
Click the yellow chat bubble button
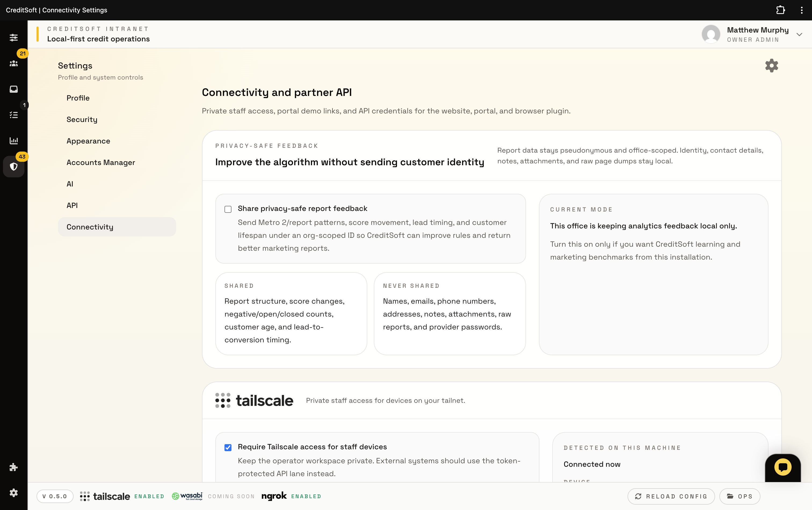pos(782,467)
